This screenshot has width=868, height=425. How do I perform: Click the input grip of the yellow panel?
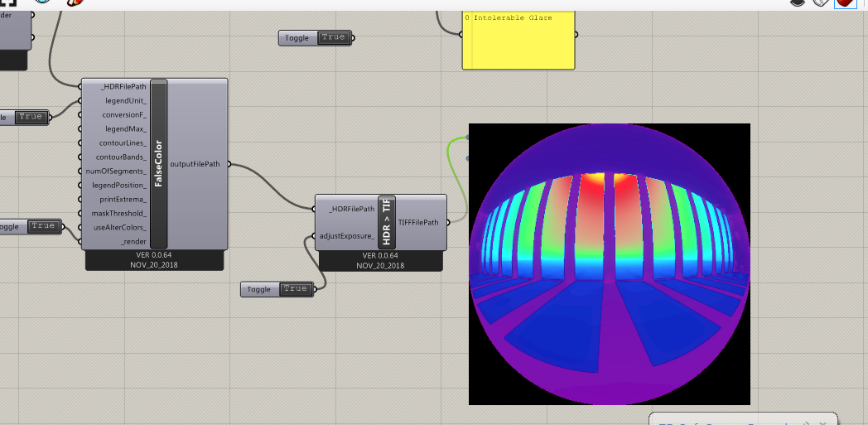[461, 34]
